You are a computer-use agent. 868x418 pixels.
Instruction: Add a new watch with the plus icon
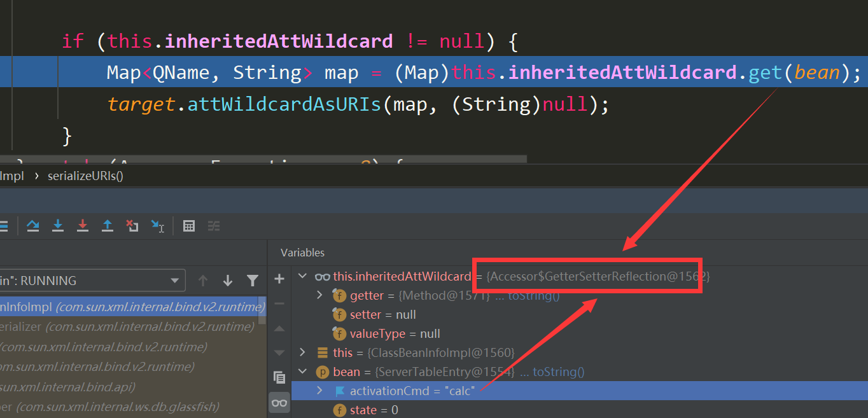tap(279, 277)
